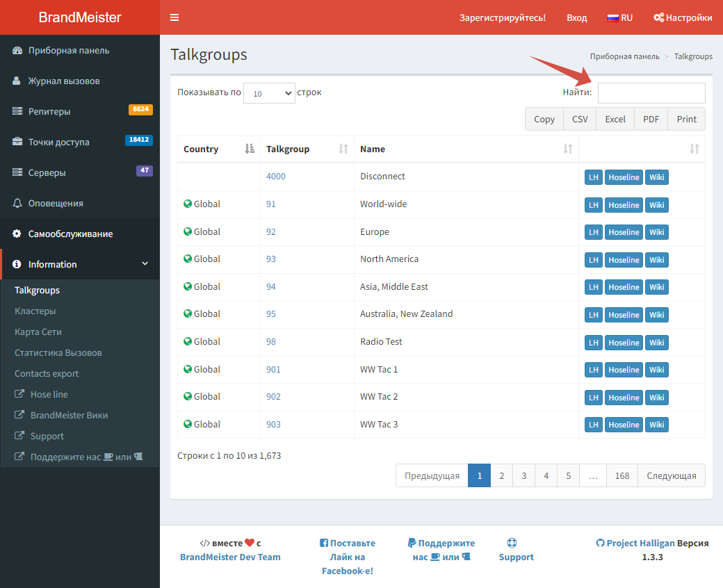Click the BrandMeister logo
This screenshot has height=588, width=723.
click(80, 17)
